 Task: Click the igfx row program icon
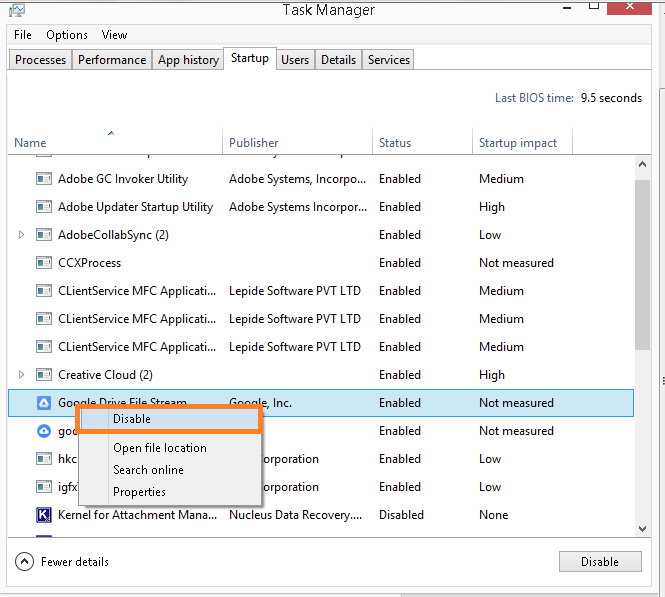point(44,486)
